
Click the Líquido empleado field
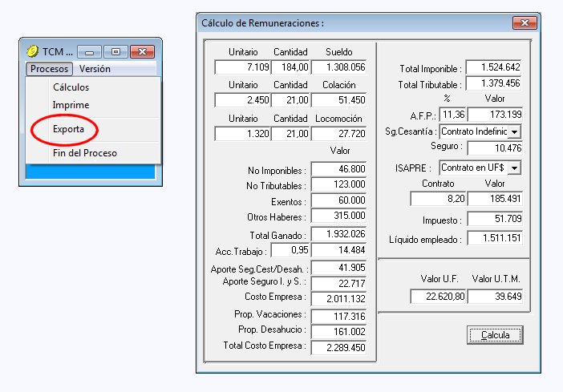[495, 238]
